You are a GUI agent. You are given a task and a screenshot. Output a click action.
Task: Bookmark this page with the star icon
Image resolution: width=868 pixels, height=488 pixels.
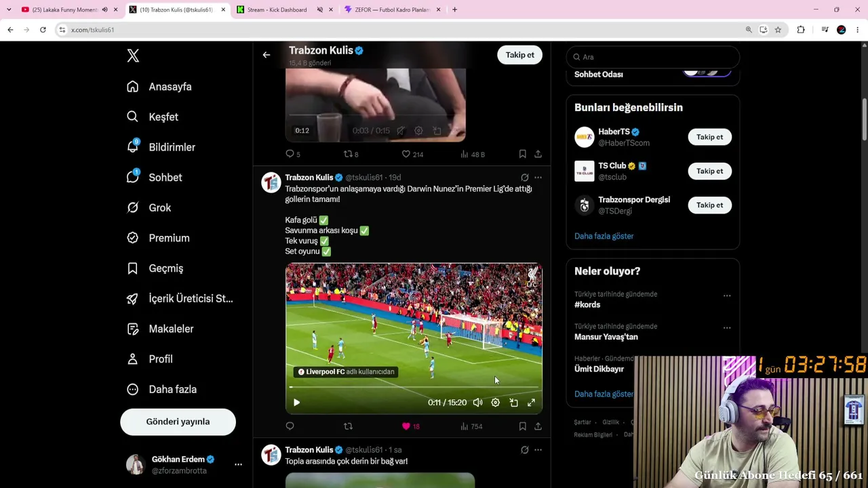[x=778, y=30]
